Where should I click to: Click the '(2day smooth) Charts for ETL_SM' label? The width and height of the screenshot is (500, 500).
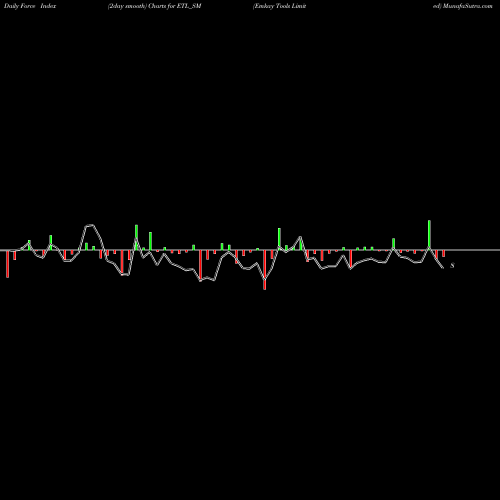(155, 6)
